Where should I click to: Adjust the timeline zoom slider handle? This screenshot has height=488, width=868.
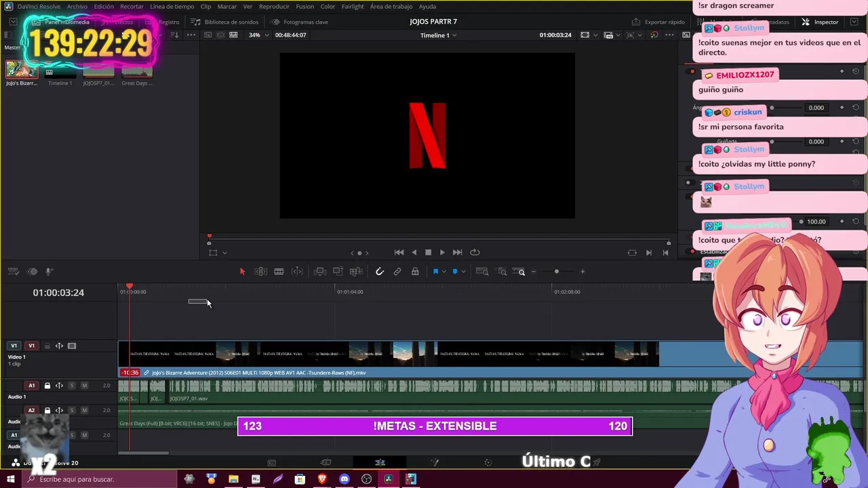point(557,272)
